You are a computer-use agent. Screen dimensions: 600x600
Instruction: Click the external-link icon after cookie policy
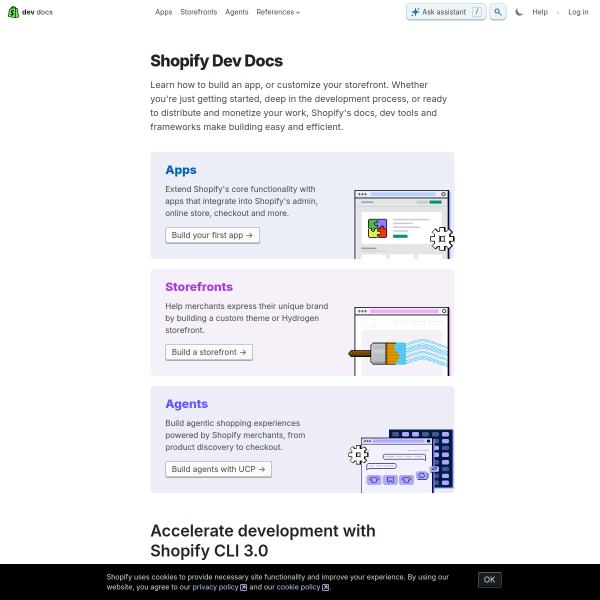(325, 587)
